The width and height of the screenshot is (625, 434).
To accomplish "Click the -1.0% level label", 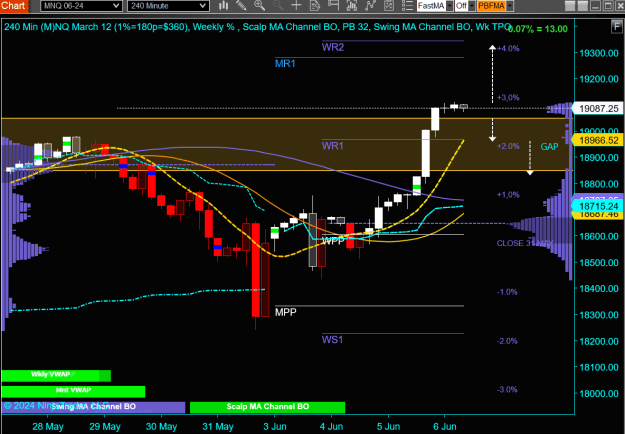I will click(x=507, y=292).
